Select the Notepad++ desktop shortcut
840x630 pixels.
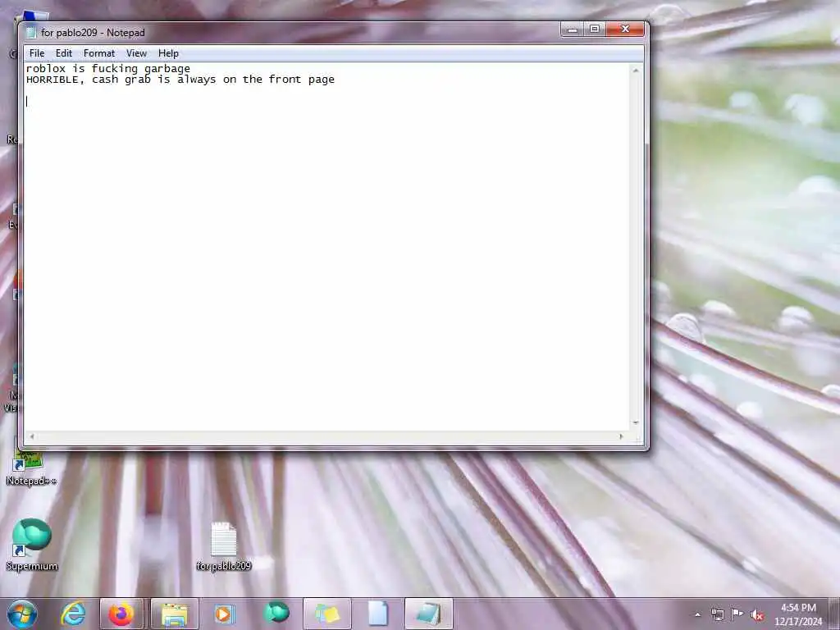(31, 468)
